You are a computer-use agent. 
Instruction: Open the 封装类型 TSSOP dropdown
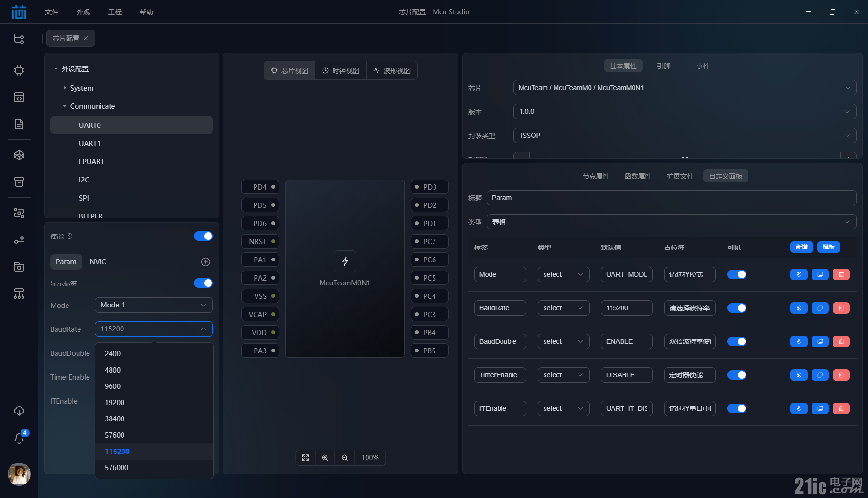[x=684, y=136]
